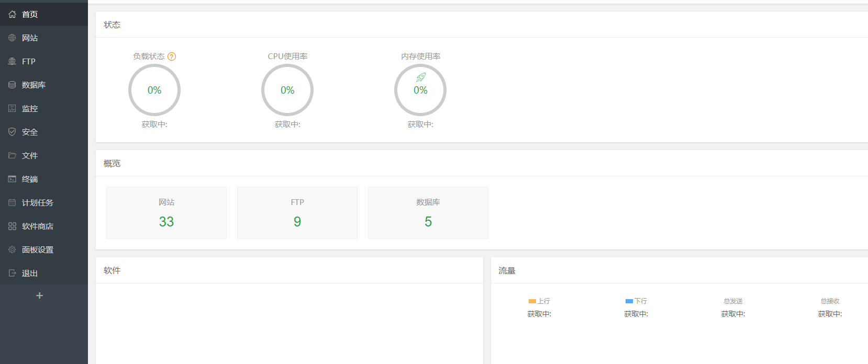Open 数据库 in the sidebar
868x364 pixels.
44,85
